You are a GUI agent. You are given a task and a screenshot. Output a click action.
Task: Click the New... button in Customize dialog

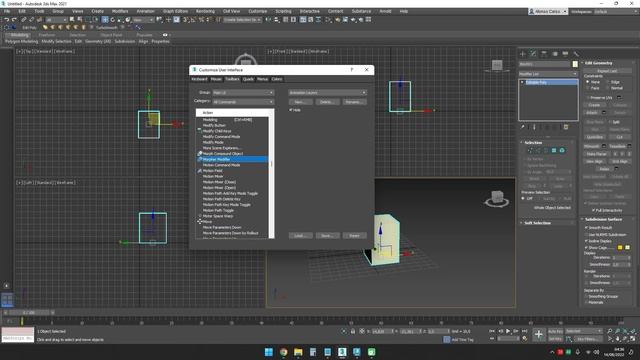300,102
